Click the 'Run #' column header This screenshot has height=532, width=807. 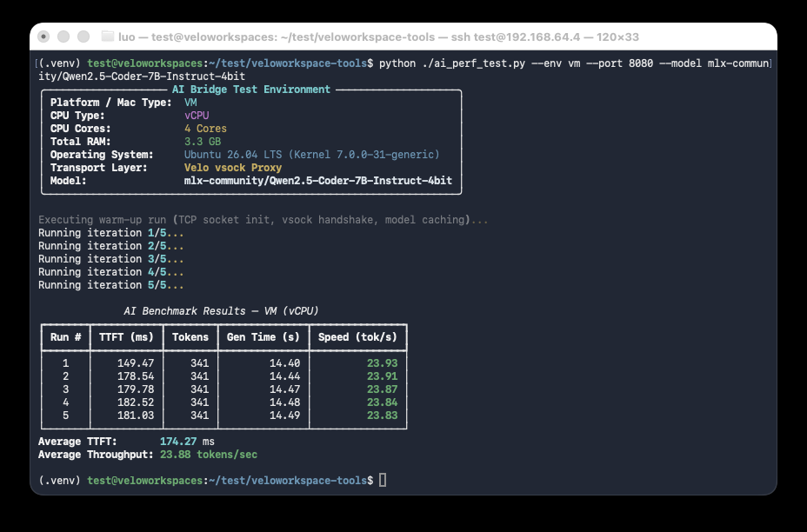coord(65,337)
